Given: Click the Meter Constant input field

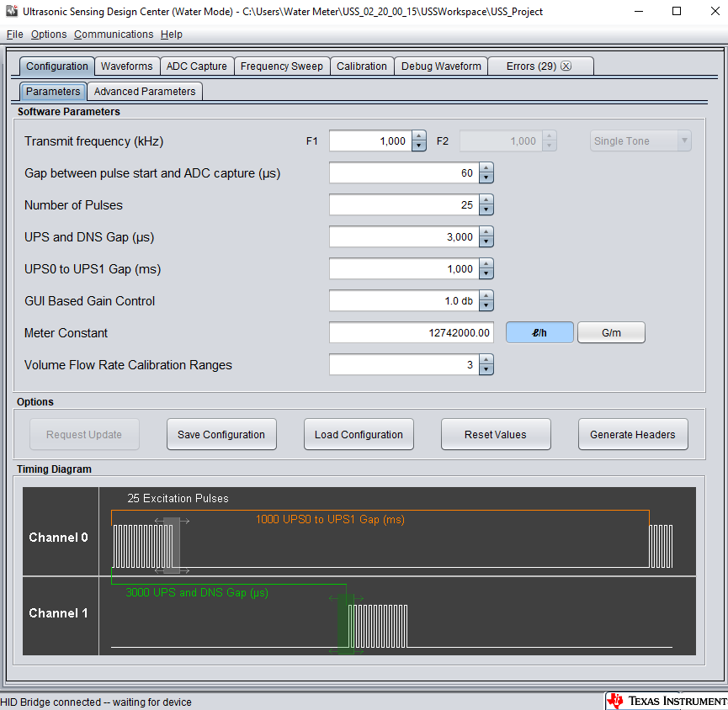Looking at the screenshot, I should coord(412,333).
